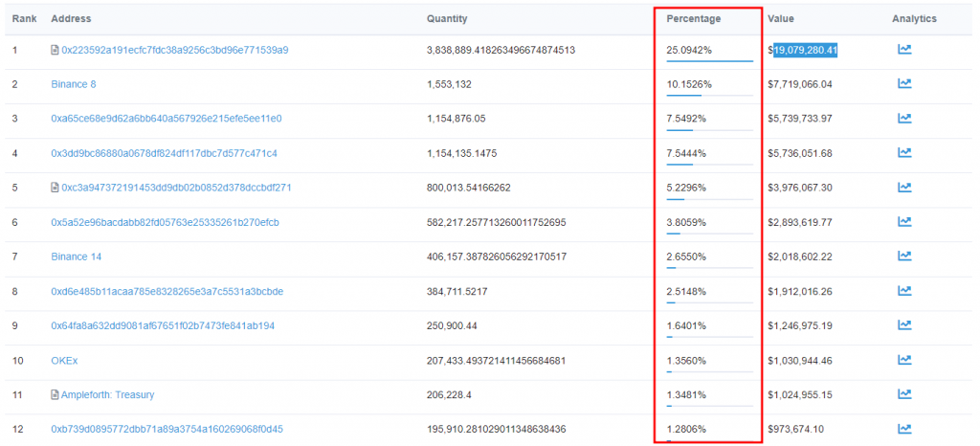Select the highlighted value 19,079,280.41
The image size is (980, 446).
click(x=806, y=50)
